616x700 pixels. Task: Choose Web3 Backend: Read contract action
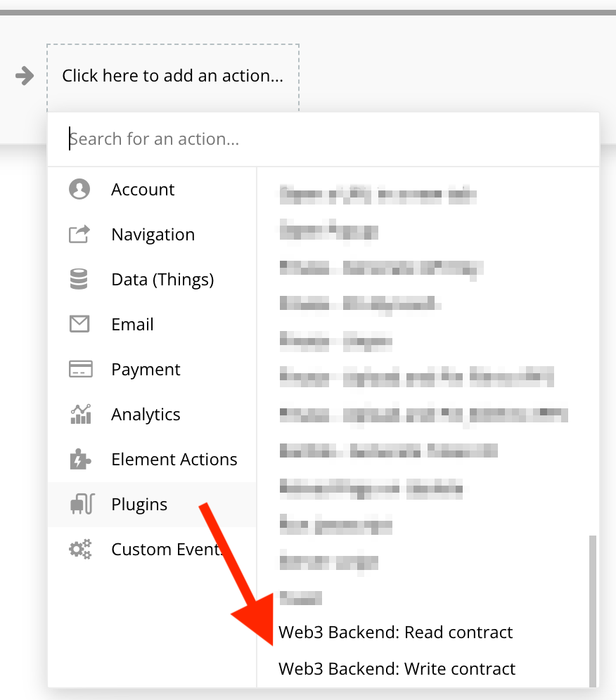(396, 632)
